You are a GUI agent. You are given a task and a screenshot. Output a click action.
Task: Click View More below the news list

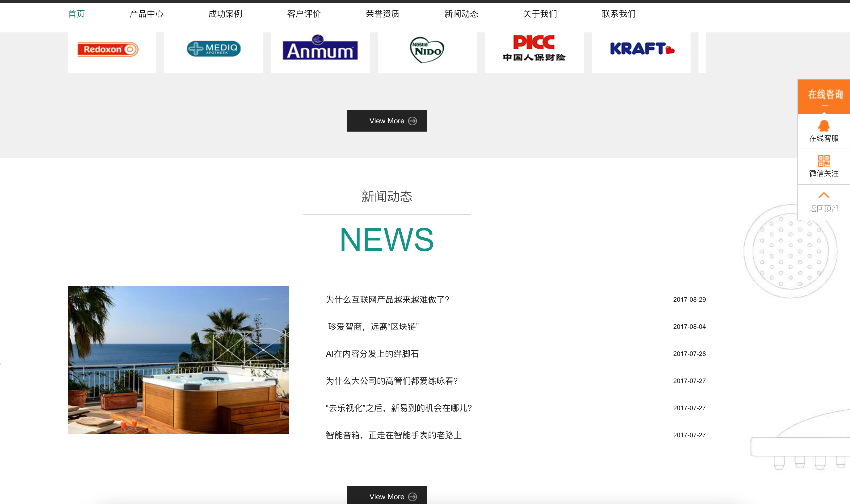pos(387,495)
